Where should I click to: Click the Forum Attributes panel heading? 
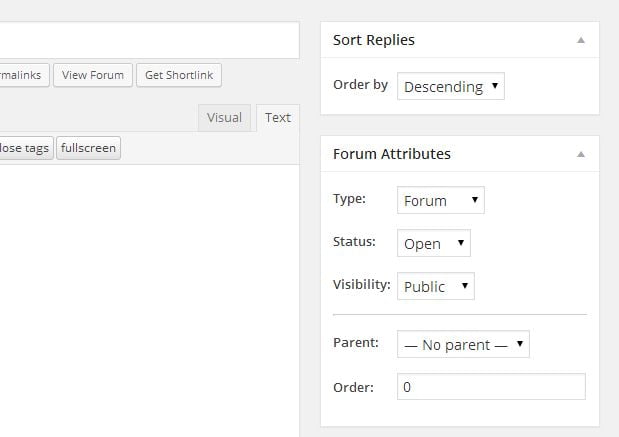392,154
